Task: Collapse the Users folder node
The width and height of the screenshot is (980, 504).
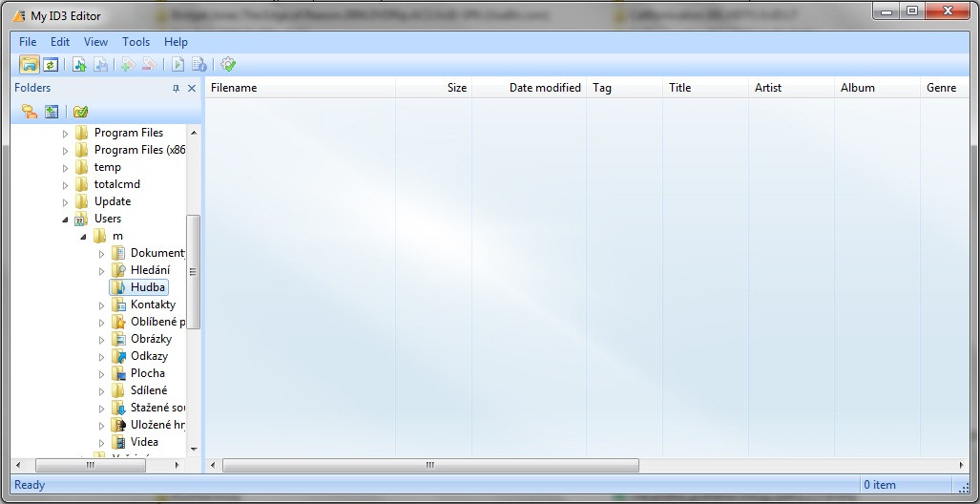Action: pyautogui.click(x=65, y=220)
